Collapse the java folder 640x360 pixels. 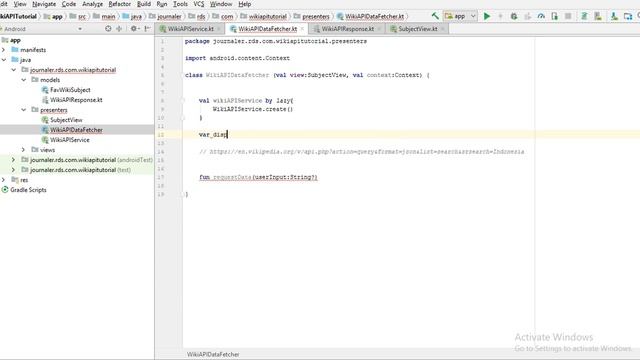pyautogui.click(x=4, y=60)
